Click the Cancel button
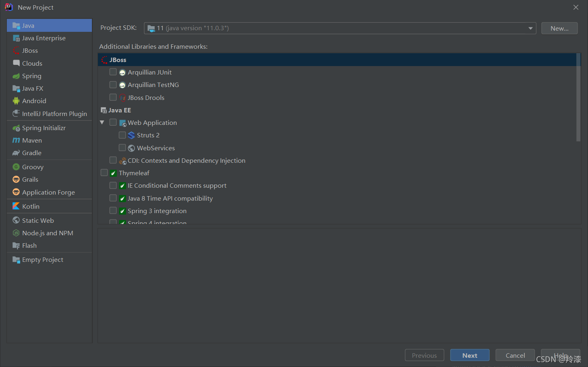This screenshot has width=588, height=367. tap(515, 355)
